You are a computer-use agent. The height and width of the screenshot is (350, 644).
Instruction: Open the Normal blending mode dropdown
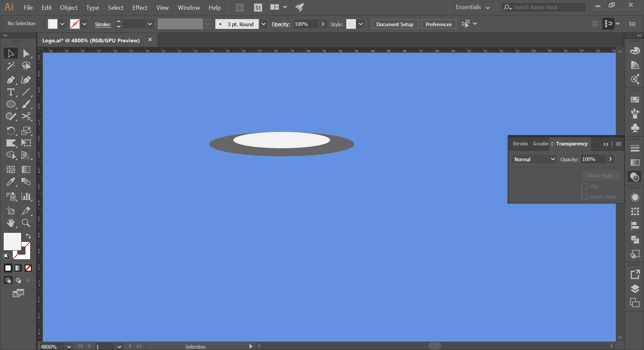pyautogui.click(x=534, y=159)
